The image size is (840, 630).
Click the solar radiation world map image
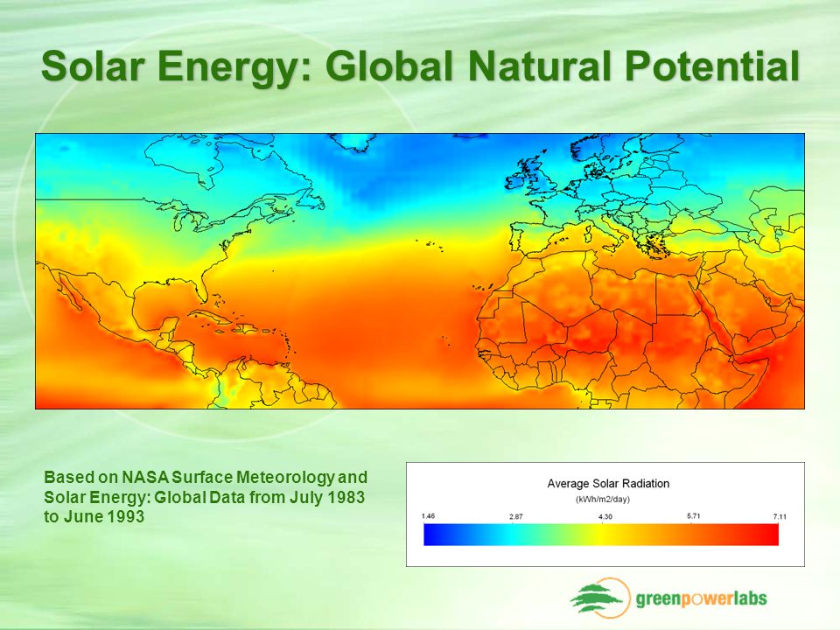(420, 271)
